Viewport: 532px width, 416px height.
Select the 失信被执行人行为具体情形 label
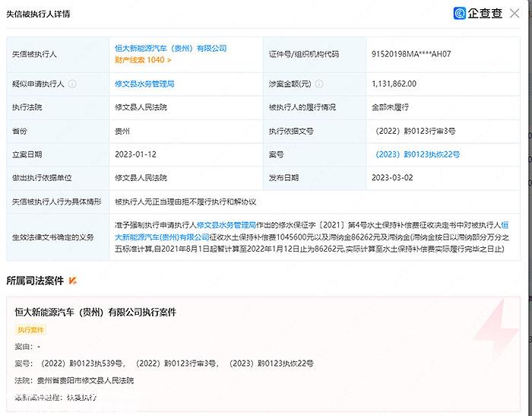pyautogui.click(x=57, y=202)
